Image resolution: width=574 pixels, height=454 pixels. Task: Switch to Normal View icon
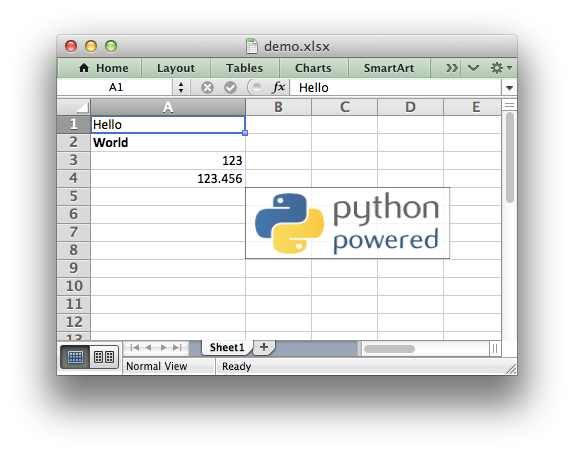[75, 357]
